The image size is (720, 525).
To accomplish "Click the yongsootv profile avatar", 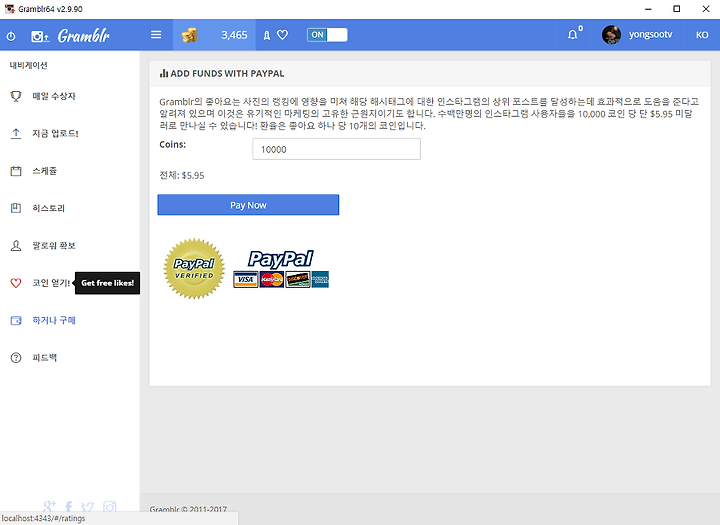I will pyautogui.click(x=611, y=35).
